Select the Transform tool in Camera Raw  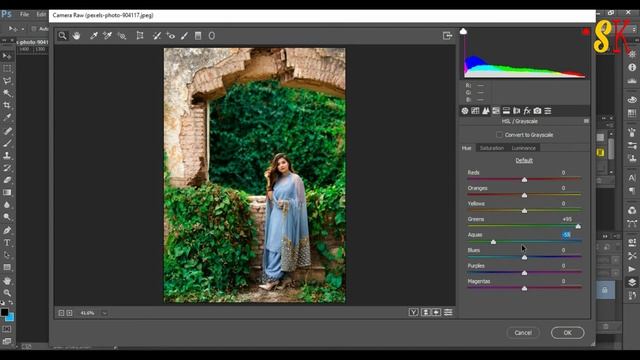140,36
